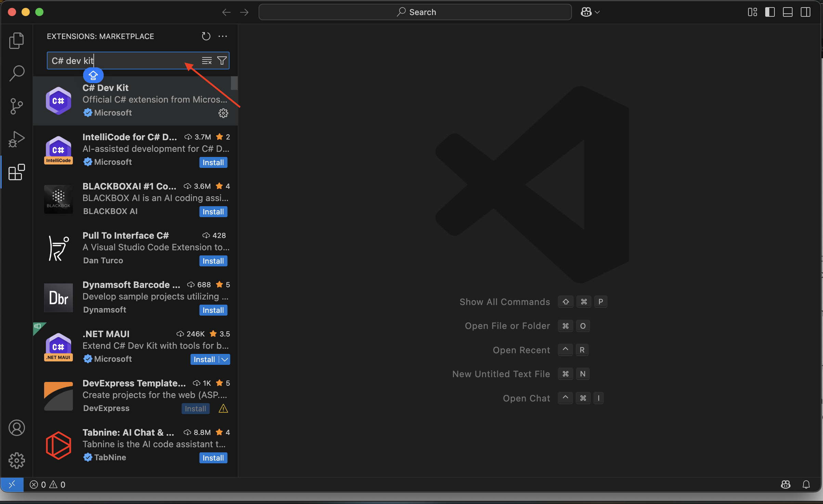Go forward with the right arrow
The width and height of the screenshot is (823, 504).
244,12
